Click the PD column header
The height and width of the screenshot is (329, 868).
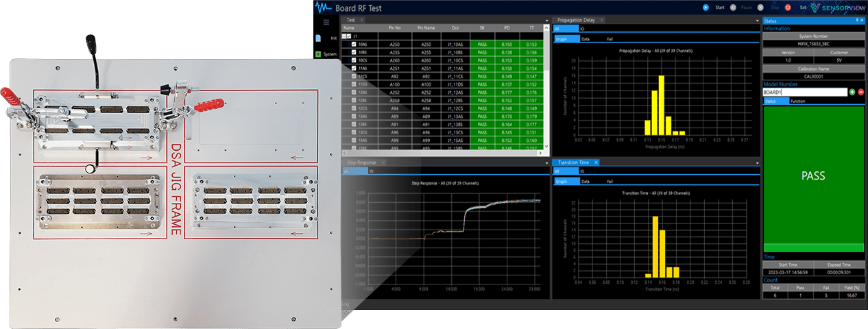(x=507, y=28)
